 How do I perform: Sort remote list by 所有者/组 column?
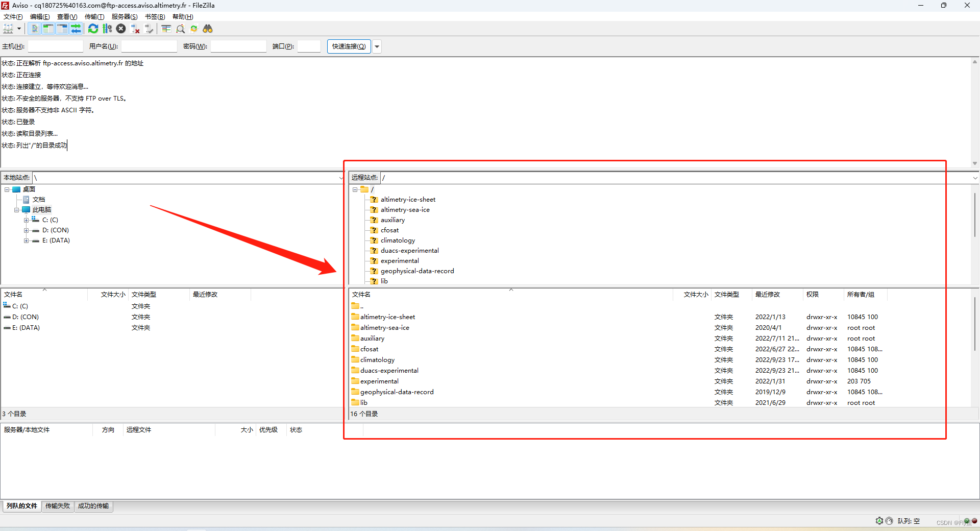click(x=865, y=295)
